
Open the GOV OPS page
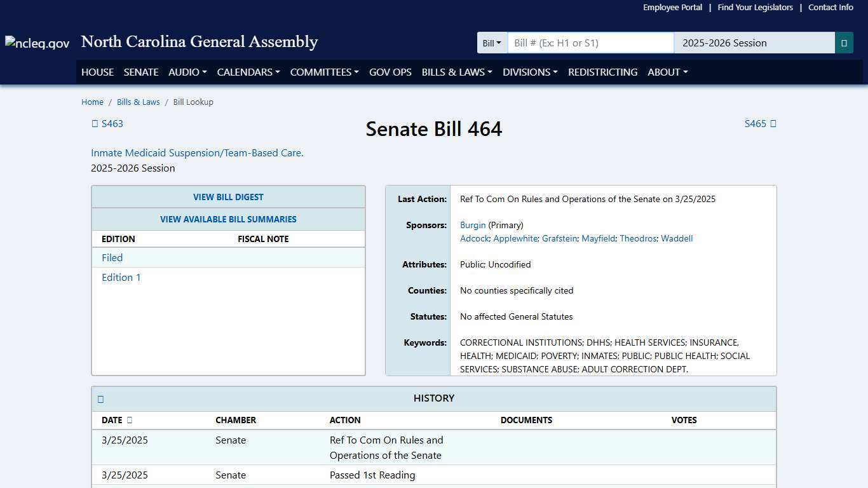coord(390,72)
